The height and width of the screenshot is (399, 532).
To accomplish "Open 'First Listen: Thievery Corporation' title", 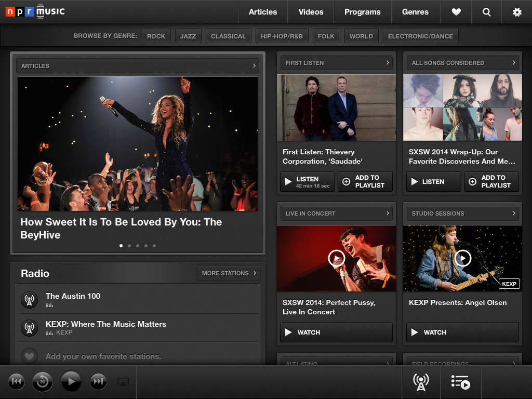I will [x=323, y=156].
